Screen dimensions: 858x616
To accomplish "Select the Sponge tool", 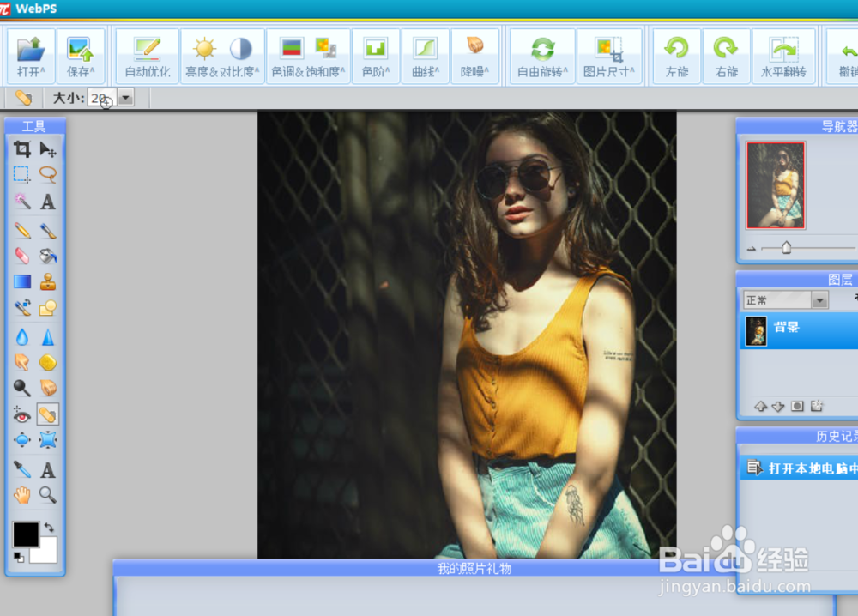I will (48, 362).
